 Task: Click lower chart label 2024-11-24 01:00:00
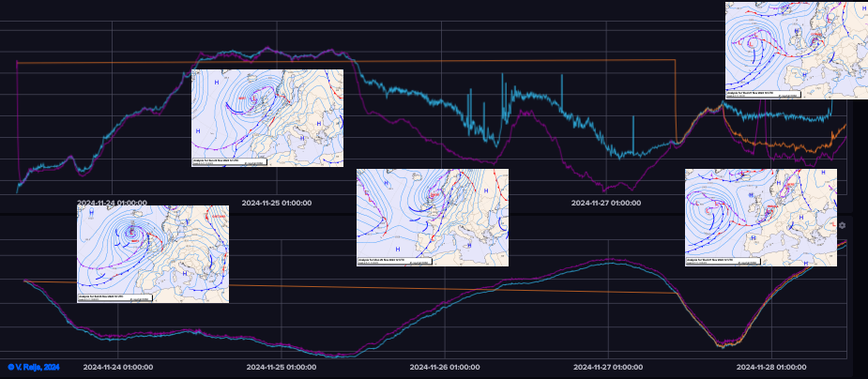[x=118, y=368]
